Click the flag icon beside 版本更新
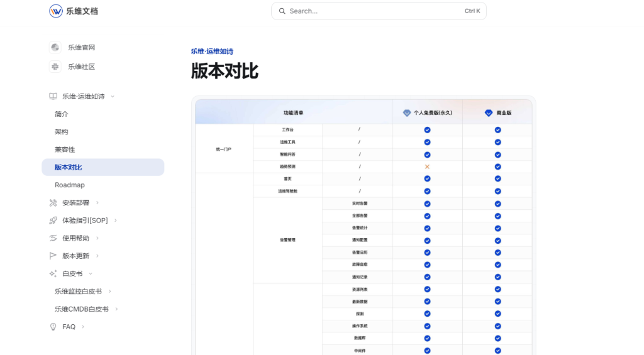Screen dimensions: 644x355 (53, 256)
